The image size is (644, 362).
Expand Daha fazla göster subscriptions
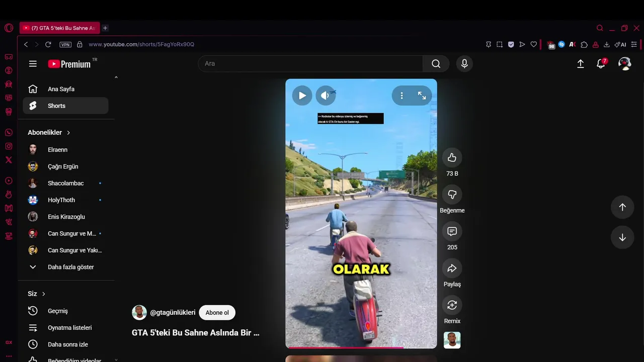(x=65, y=267)
